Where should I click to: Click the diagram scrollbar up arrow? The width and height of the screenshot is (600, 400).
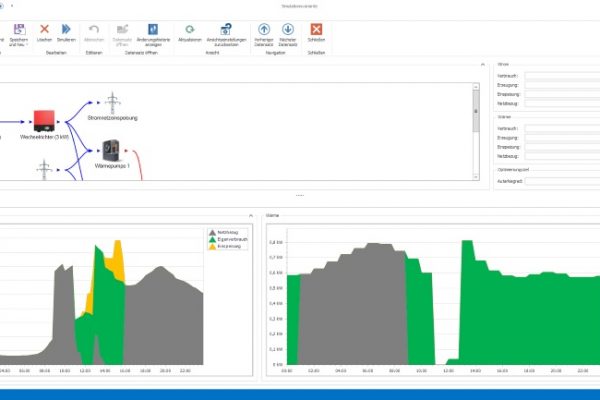point(476,87)
